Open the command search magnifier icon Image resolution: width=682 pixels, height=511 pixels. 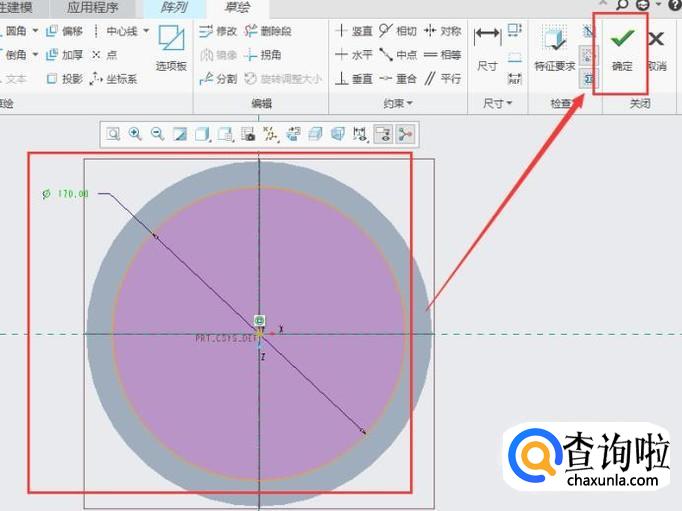622,4
